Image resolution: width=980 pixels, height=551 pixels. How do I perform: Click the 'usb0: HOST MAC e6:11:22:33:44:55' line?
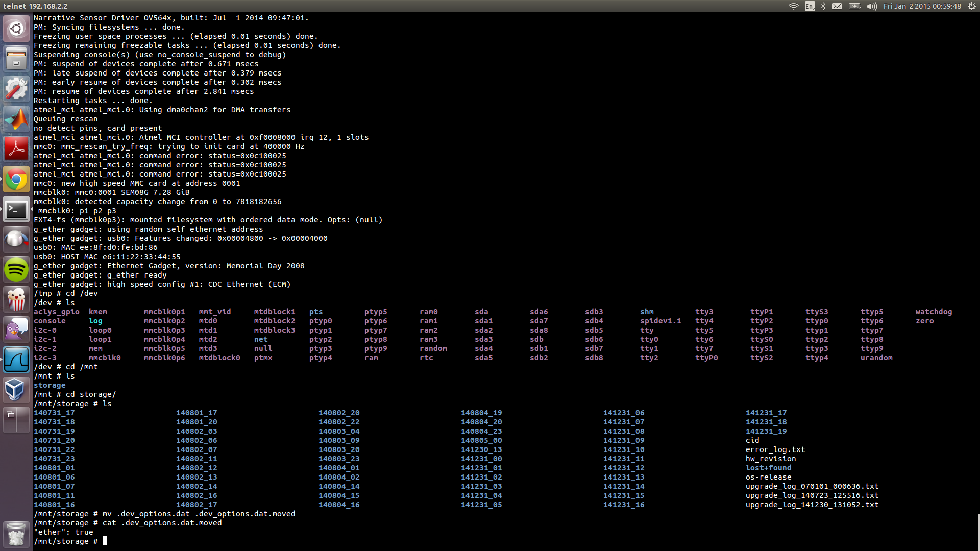(x=107, y=257)
